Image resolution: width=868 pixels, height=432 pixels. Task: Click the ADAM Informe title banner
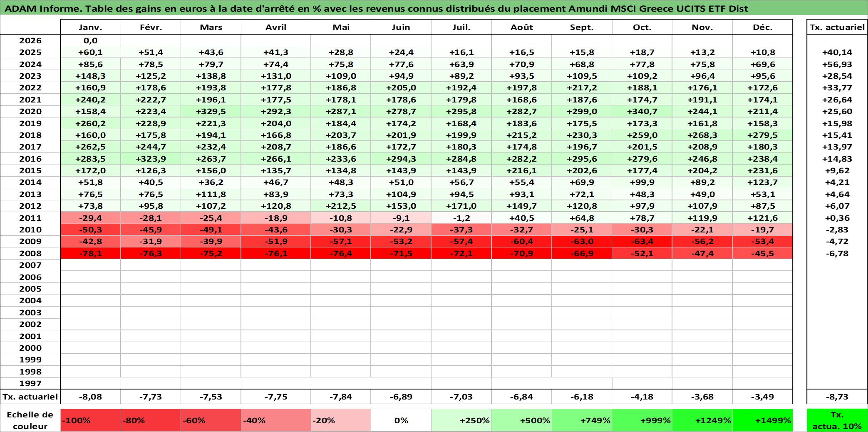434,8
